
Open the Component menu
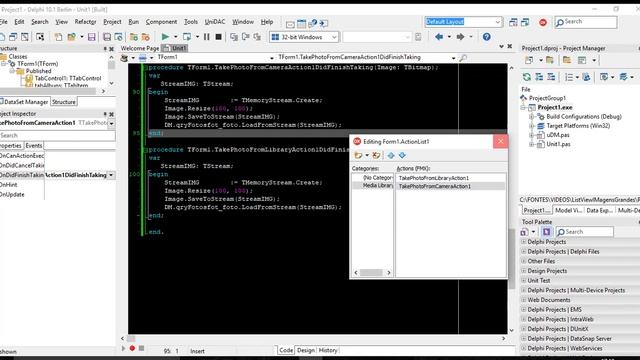point(161,22)
